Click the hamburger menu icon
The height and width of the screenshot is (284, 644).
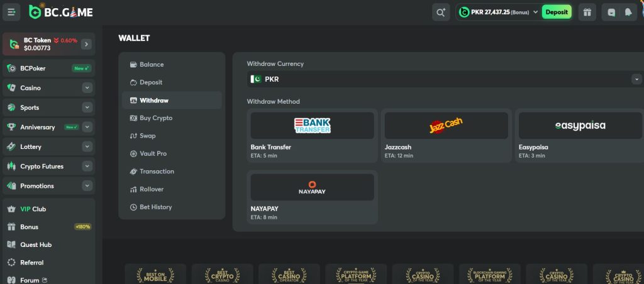[x=12, y=12]
